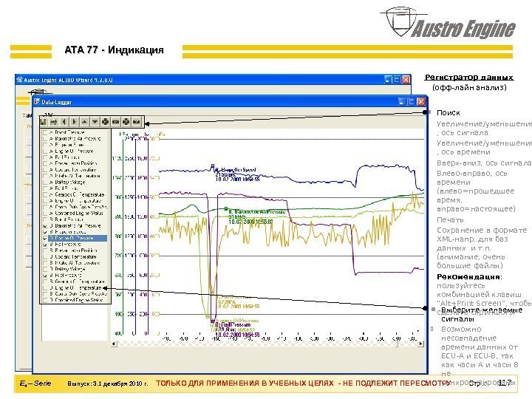
Task: Enable A: Engine Oil Temperature checkbox
Action: 45,201
